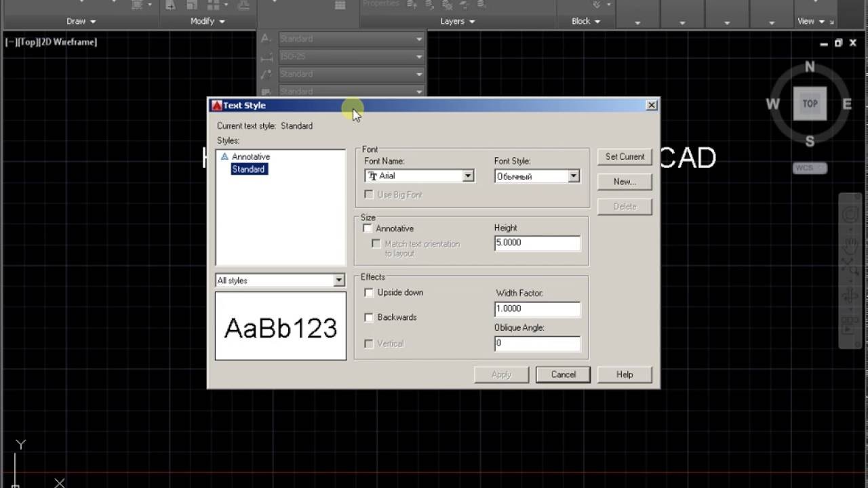Click the table style icon in ribbon
The image size is (868, 488).
[x=267, y=91]
